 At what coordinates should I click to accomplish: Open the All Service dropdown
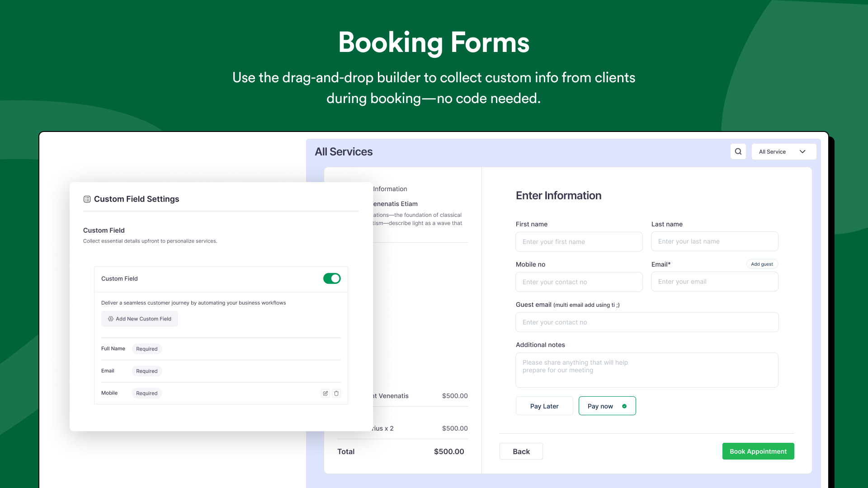click(x=784, y=151)
